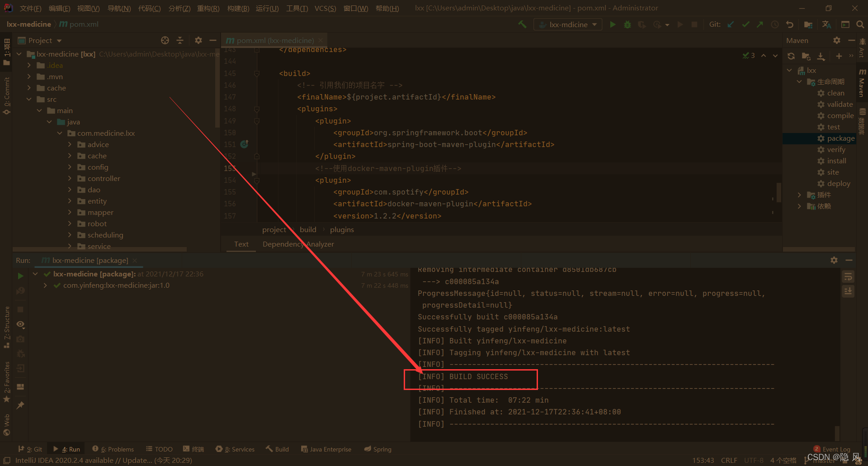Start debugging with the bug icon
Viewport: 868px width, 466px height.
[x=627, y=24]
